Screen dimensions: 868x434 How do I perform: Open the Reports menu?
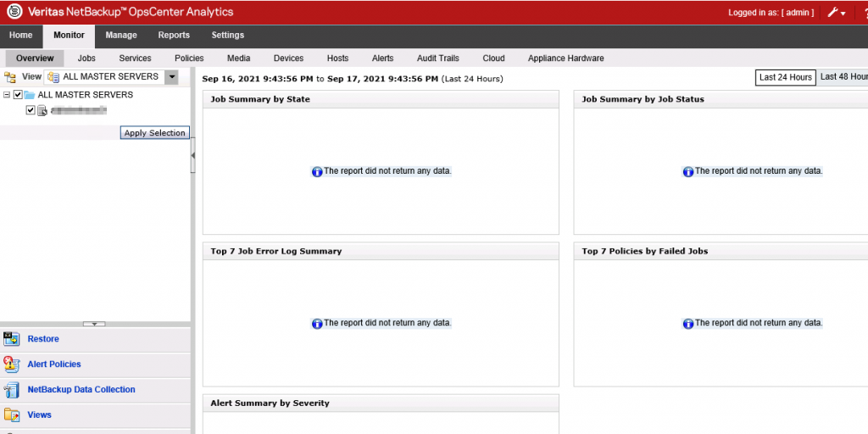click(x=174, y=36)
